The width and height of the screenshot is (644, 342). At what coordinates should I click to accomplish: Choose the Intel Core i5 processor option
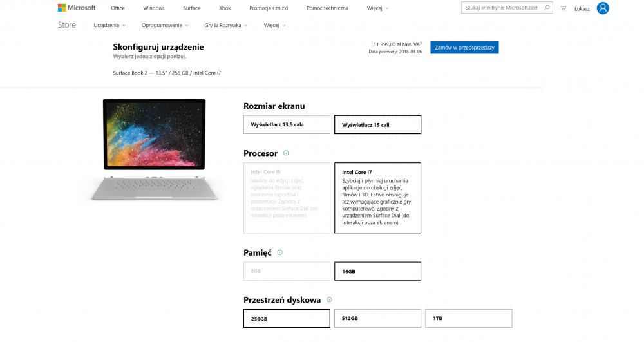(x=287, y=198)
